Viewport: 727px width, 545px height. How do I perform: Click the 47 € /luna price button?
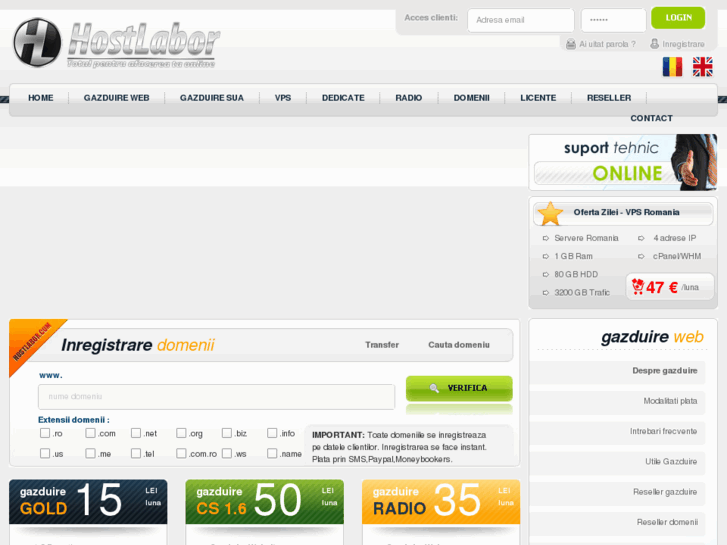pos(670,287)
